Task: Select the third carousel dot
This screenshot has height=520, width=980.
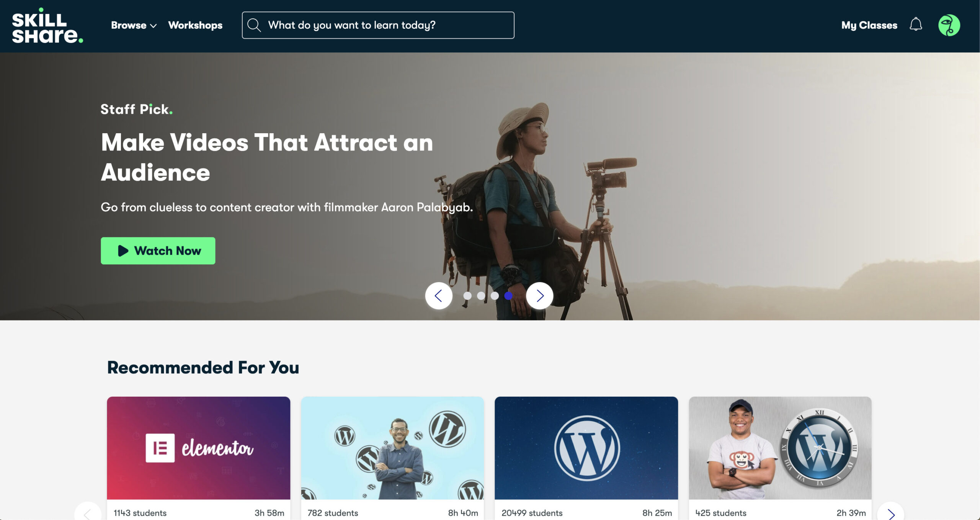Action: 495,296
